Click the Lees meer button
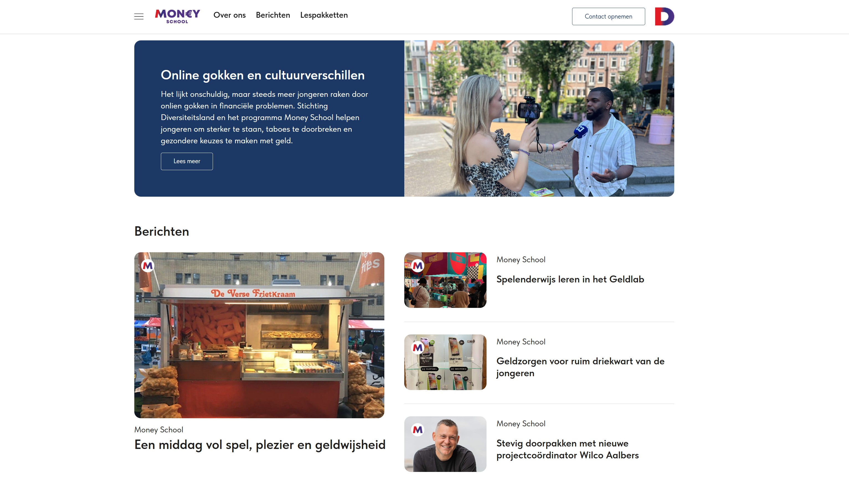The image size is (849, 504). (x=187, y=161)
